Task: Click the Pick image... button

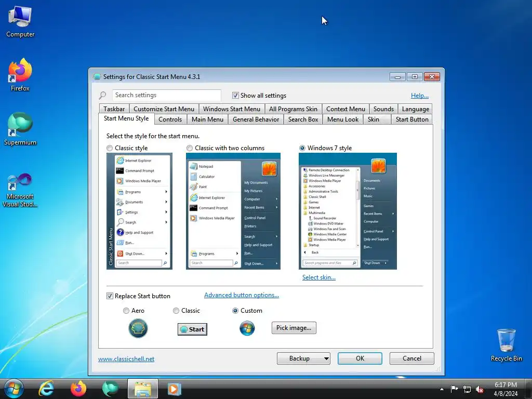Action: (x=294, y=328)
